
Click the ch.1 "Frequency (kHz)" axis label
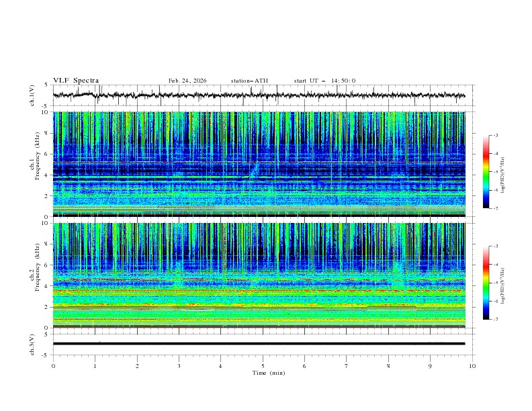[38, 156]
